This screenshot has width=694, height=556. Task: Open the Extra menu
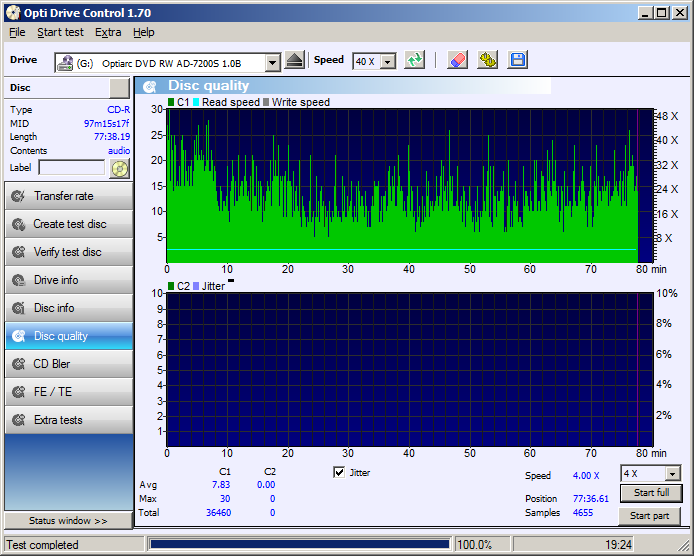click(x=108, y=32)
